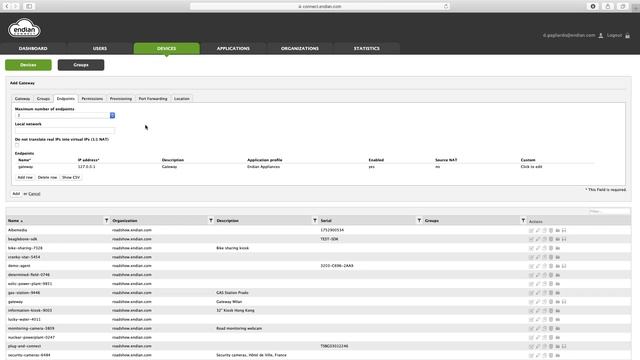Toggle the enable checkmark for demo-agent

(531, 266)
